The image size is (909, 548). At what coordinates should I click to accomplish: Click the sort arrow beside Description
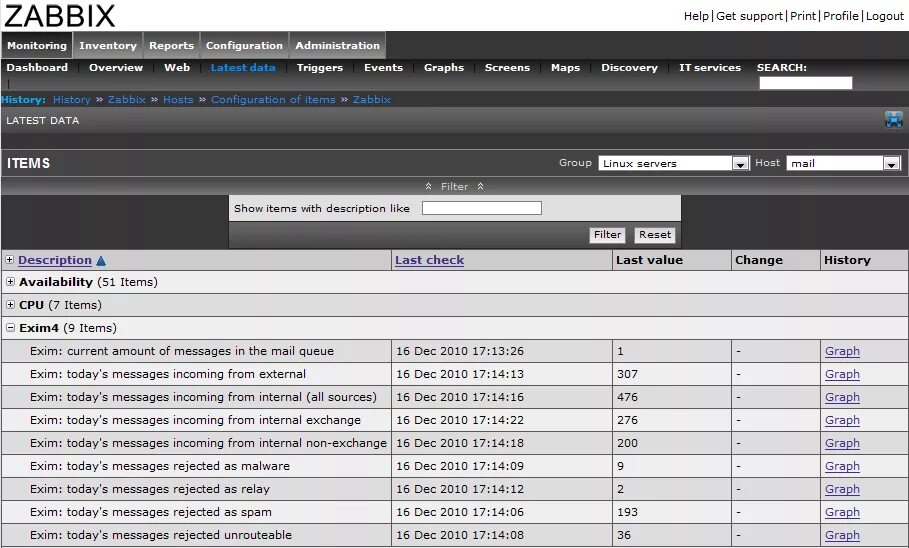coord(101,261)
